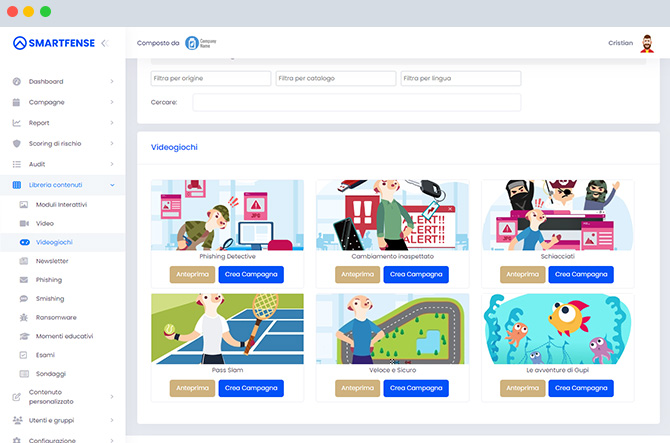This screenshot has width=670, height=443.
Task: Click the Smartfense logo icon
Action: pyautogui.click(x=20, y=43)
